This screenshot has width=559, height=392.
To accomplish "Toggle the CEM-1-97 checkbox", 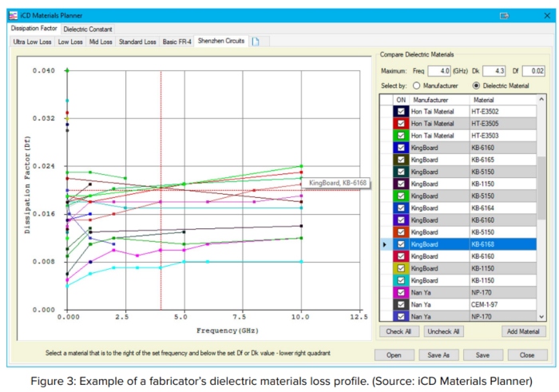I will [x=401, y=305].
